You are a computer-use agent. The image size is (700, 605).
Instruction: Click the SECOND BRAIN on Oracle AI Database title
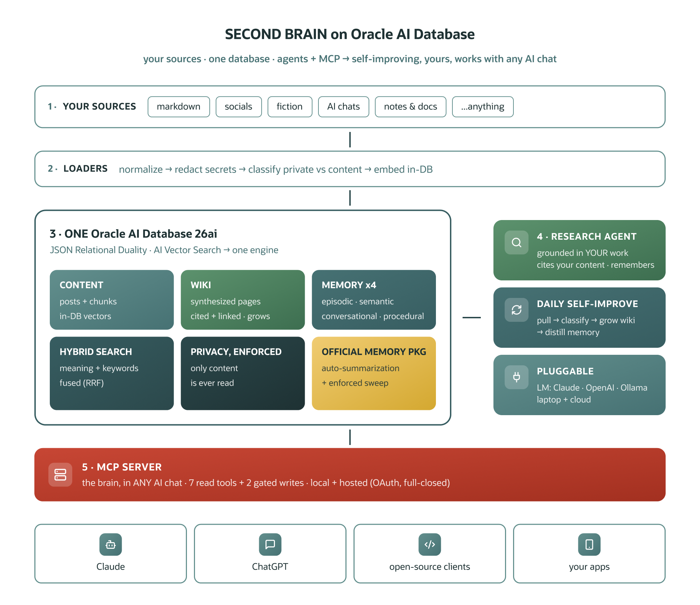pos(350,34)
